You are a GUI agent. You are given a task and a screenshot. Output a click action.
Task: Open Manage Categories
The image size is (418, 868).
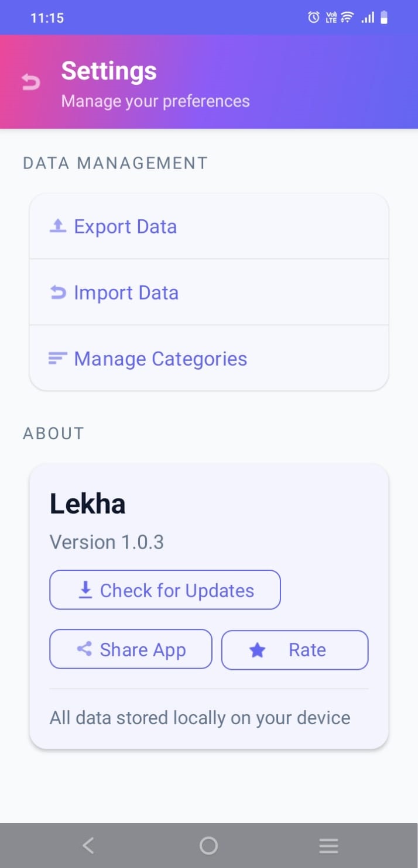(x=208, y=359)
